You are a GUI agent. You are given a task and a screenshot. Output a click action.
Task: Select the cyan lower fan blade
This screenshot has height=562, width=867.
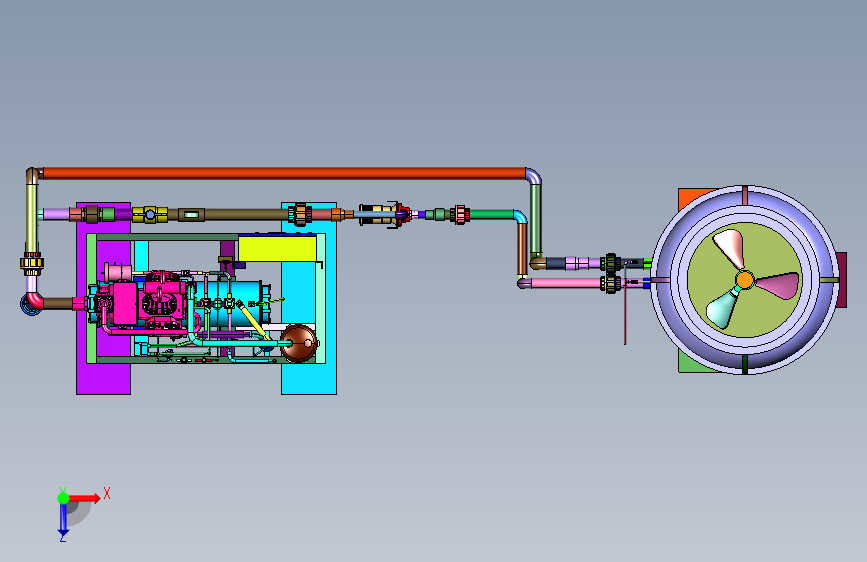[722, 308]
